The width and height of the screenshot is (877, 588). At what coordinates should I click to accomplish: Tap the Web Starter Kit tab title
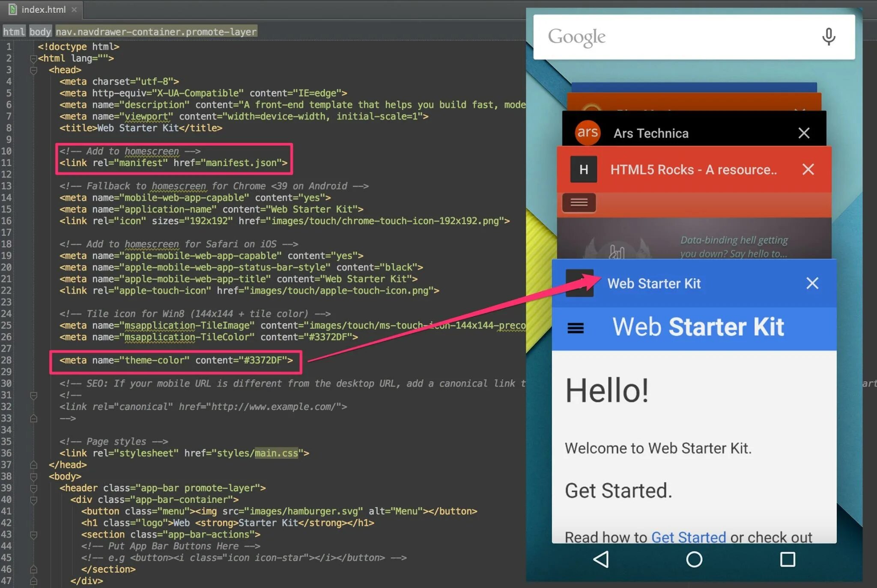coord(654,283)
